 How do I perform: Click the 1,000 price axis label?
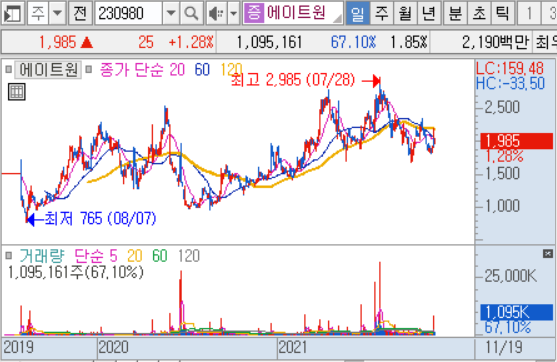pos(502,206)
